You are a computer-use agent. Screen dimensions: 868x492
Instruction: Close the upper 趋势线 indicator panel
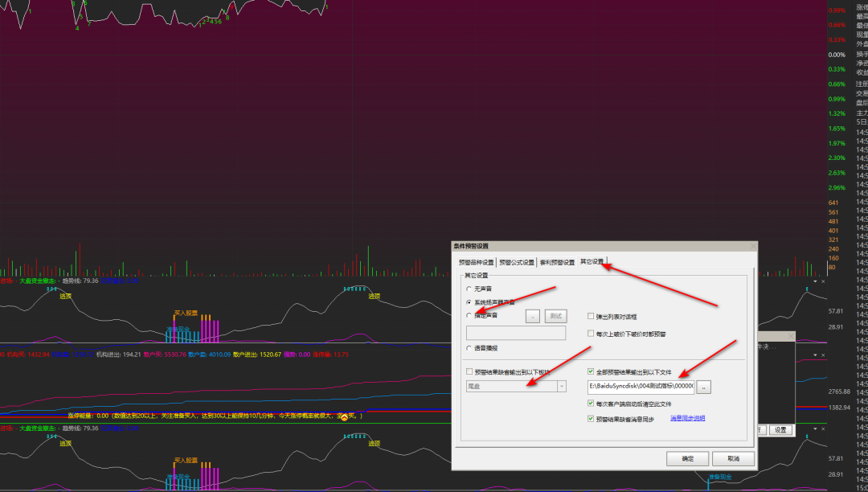tap(823, 281)
